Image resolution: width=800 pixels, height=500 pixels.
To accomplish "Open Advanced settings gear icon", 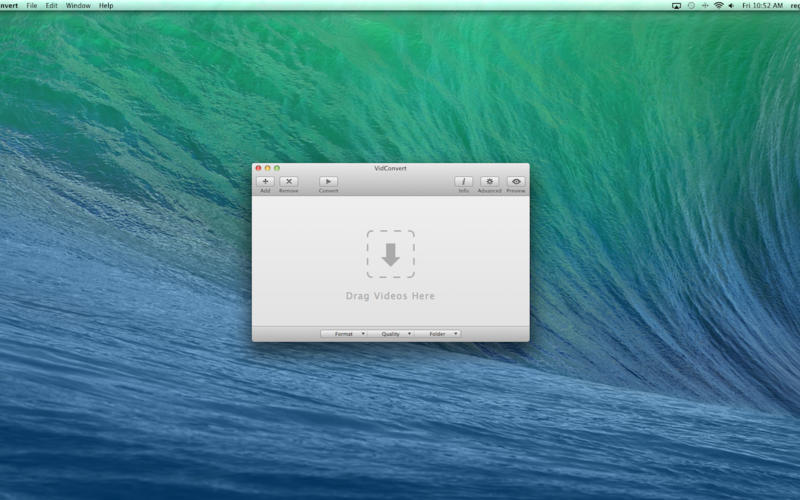I will pos(489,181).
